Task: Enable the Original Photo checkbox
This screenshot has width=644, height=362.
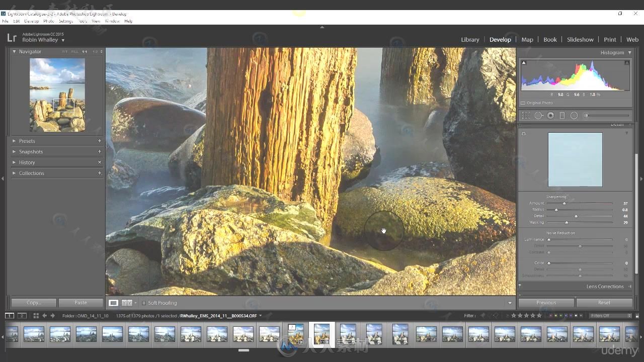Action: (x=523, y=103)
